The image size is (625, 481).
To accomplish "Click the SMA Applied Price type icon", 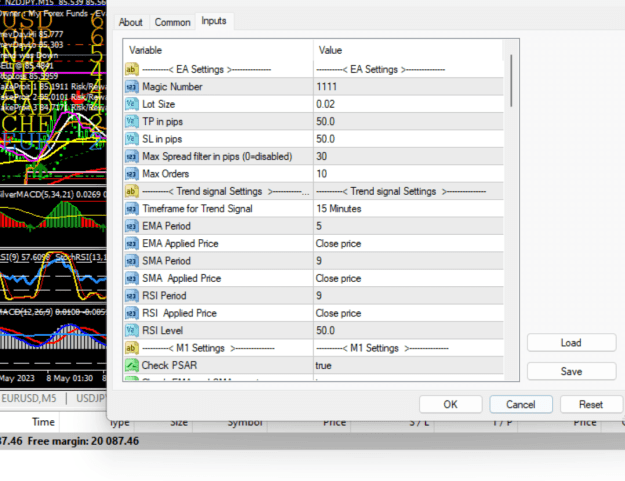I will pos(132,278).
